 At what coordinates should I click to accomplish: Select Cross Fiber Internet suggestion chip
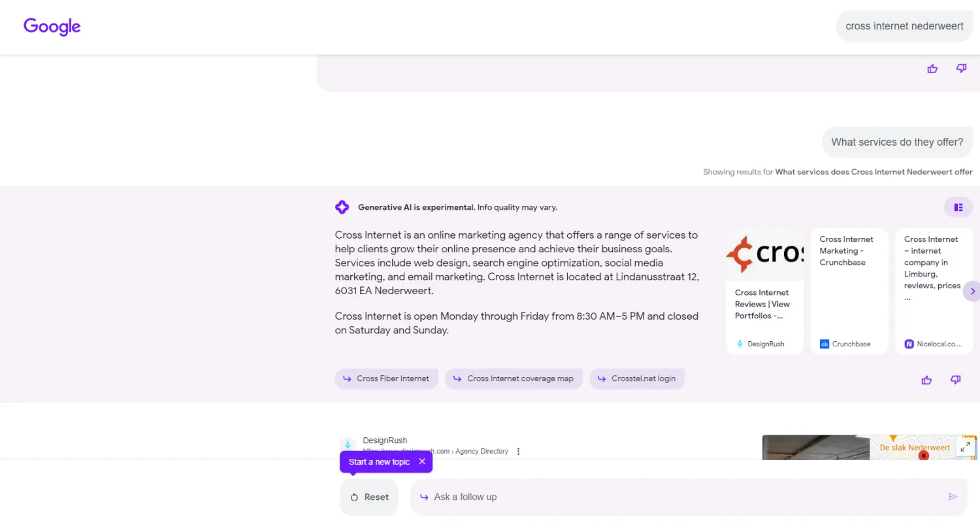(386, 379)
